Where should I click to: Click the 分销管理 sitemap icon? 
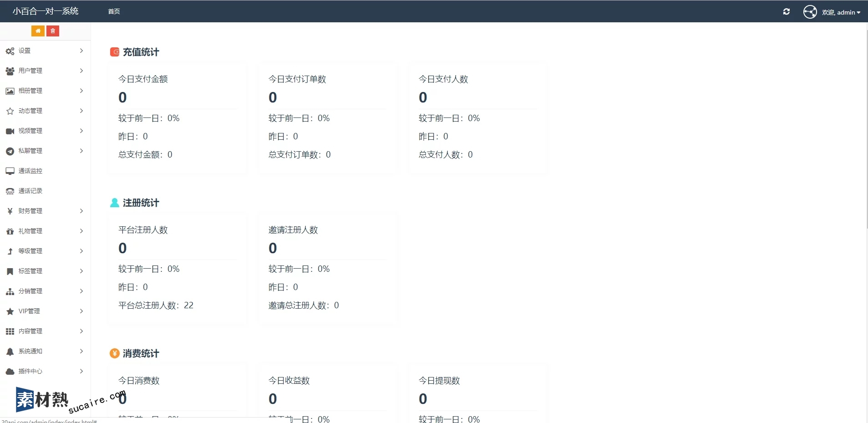(x=10, y=291)
